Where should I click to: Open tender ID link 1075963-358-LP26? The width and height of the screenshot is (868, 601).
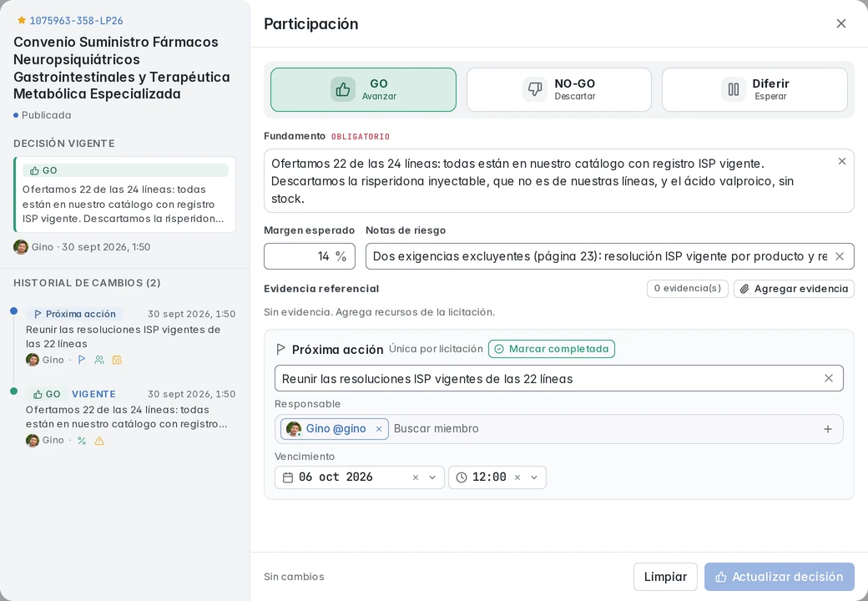[77, 21]
